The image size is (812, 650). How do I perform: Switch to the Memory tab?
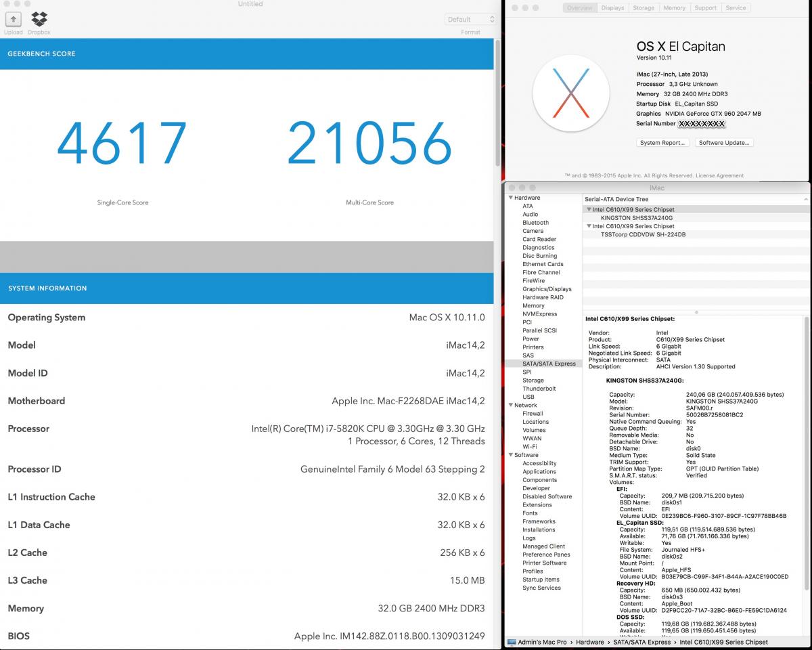pyautogui.click(x=675, y=8)
